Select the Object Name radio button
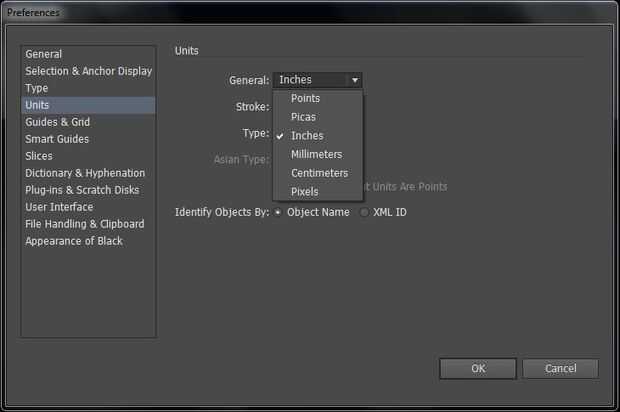The width and height of the screenshot is (620, 412). (278, 212)
